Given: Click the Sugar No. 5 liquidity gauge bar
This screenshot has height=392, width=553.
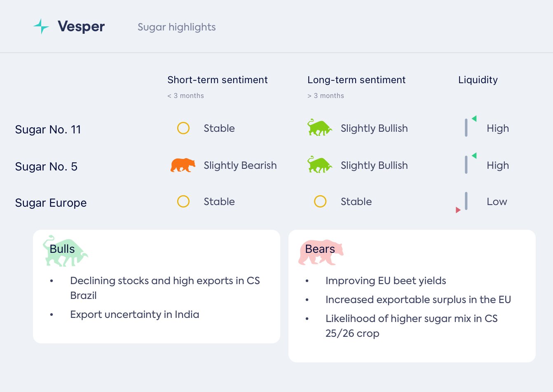Looking at the screenshot, I should click(x=466, y=165).
